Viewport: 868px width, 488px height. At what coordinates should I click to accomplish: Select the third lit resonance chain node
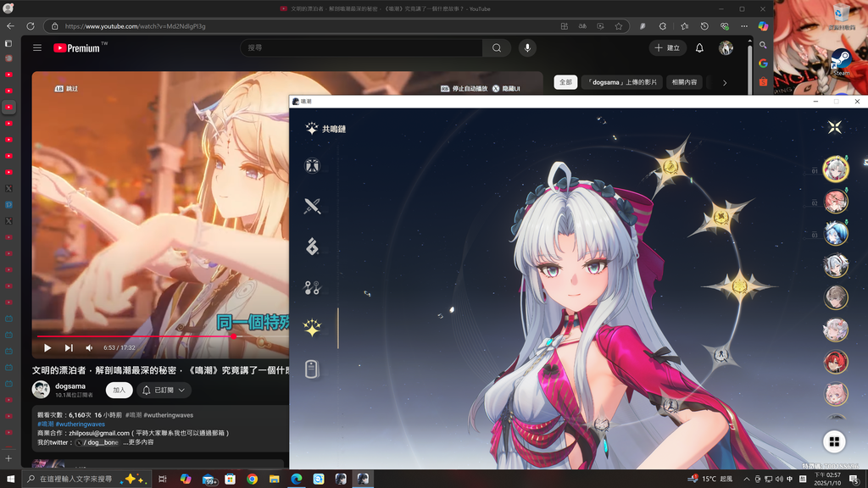coord(739,286)
